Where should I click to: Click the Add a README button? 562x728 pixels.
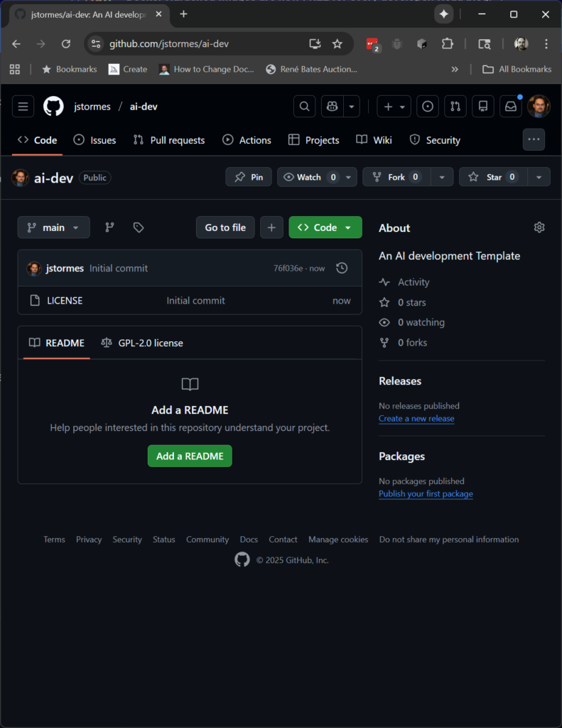point(190,456)
